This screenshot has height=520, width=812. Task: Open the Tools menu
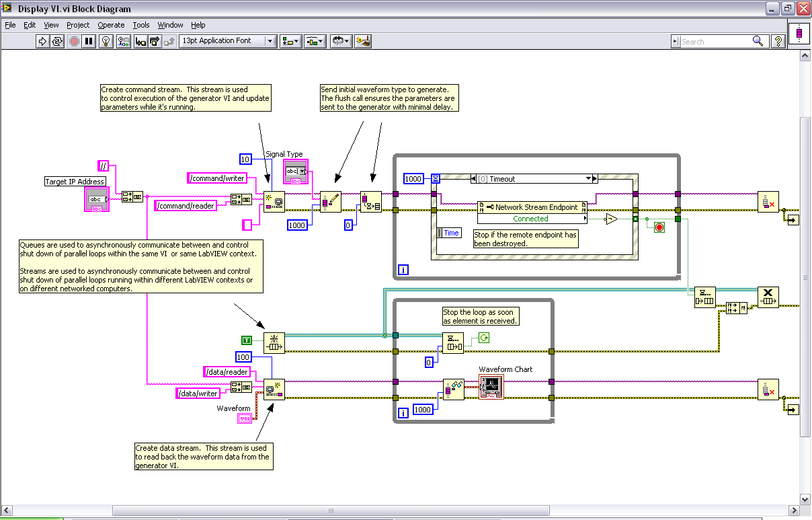141,25
